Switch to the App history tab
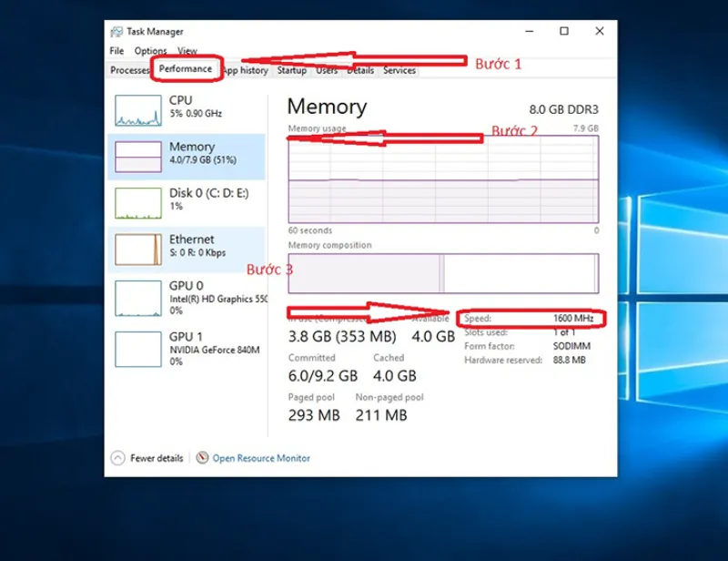Screen dimensions: 728x561 (246, 70)
